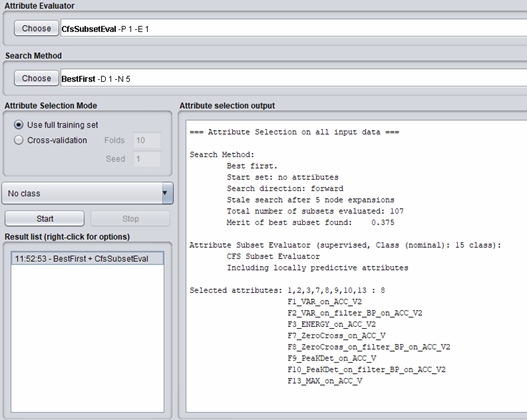Click the Search direction: forward line
527x420 pixels.
285,188
